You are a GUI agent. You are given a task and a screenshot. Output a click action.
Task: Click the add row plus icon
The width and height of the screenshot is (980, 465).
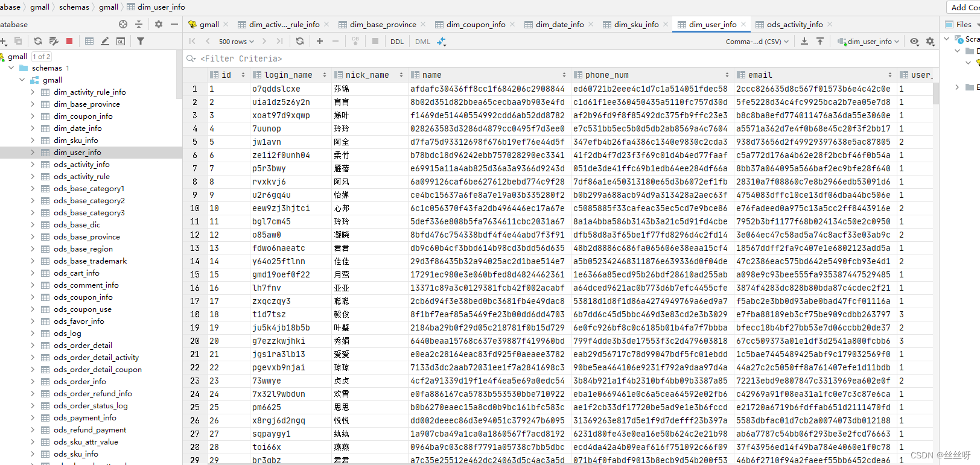tap(320, 41)
